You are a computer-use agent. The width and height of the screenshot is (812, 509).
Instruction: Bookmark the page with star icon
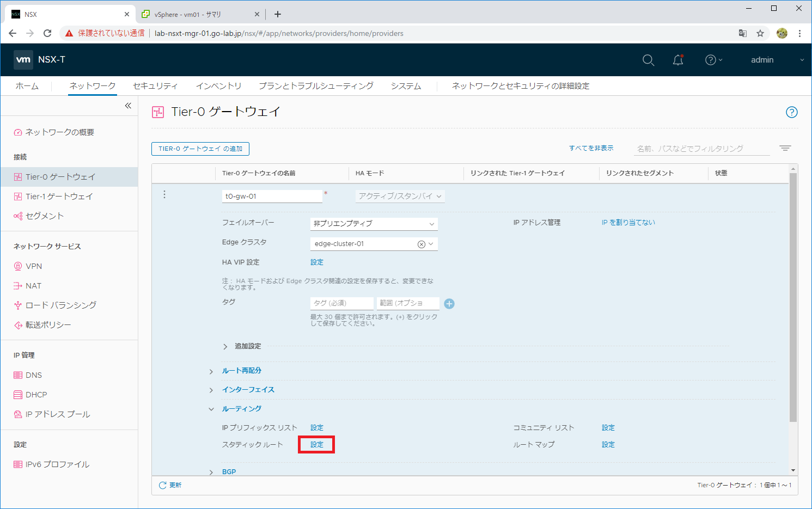760,33
